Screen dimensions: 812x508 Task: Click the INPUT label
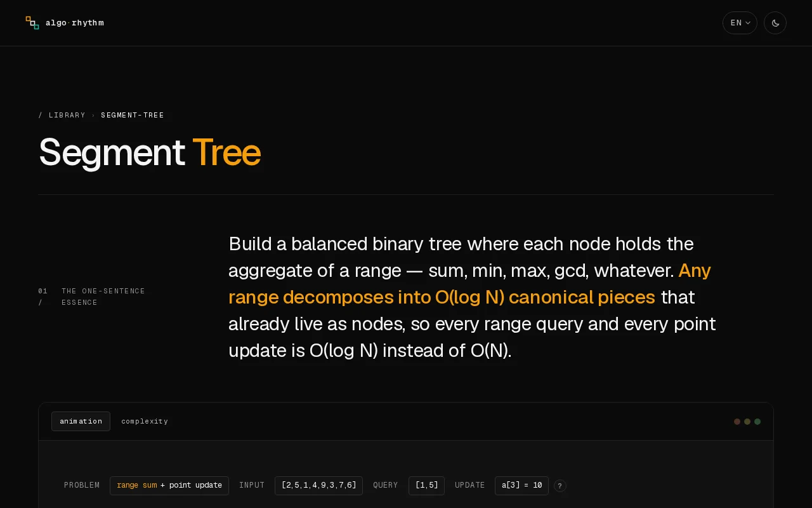click(252, 485)
